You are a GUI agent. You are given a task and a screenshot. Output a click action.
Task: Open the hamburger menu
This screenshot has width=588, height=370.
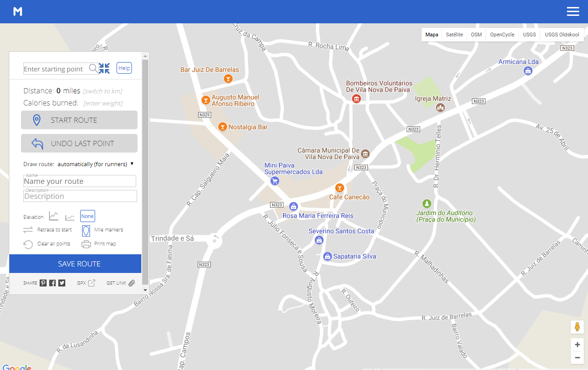[x=573, y=12]
